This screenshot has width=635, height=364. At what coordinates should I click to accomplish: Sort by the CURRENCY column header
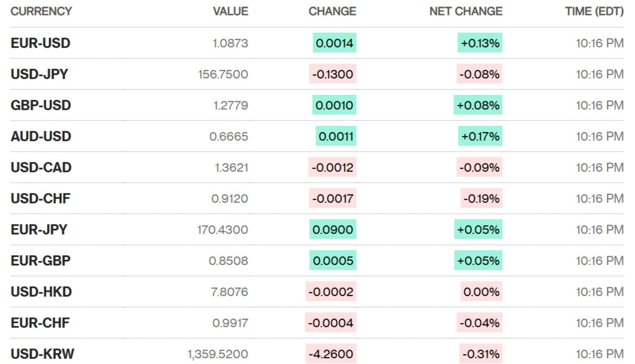click(x=41, y=11)
